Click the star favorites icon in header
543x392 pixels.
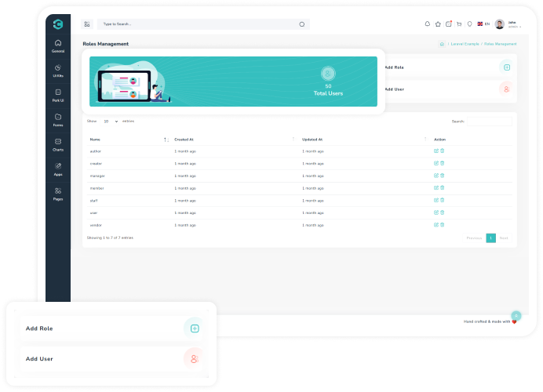tap(438, 24)
